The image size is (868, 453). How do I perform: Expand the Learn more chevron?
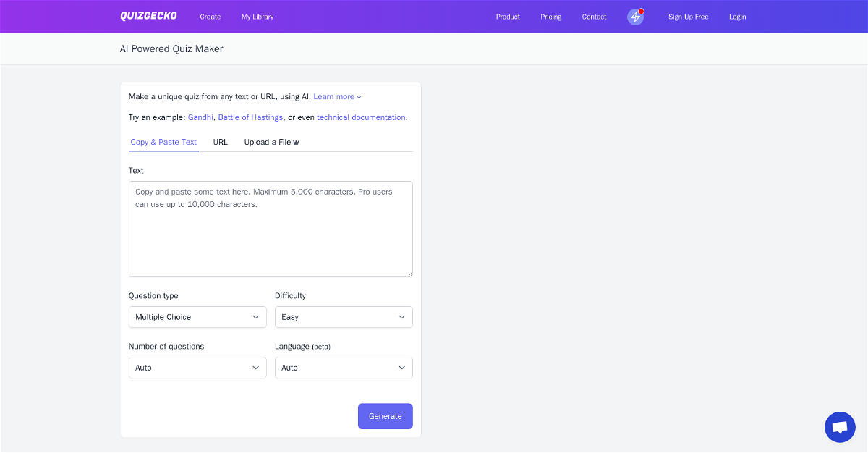coord(359,97)
